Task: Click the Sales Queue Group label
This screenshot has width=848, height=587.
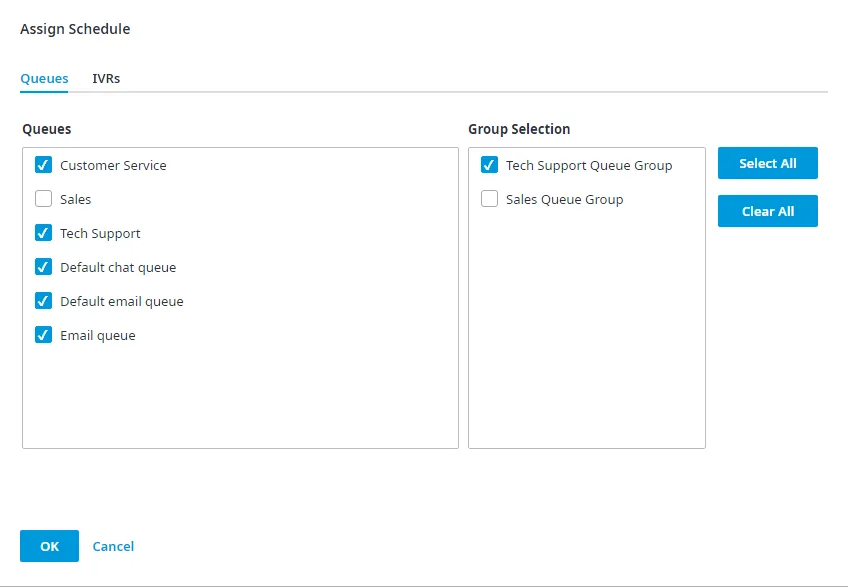Action: [565, 200]
